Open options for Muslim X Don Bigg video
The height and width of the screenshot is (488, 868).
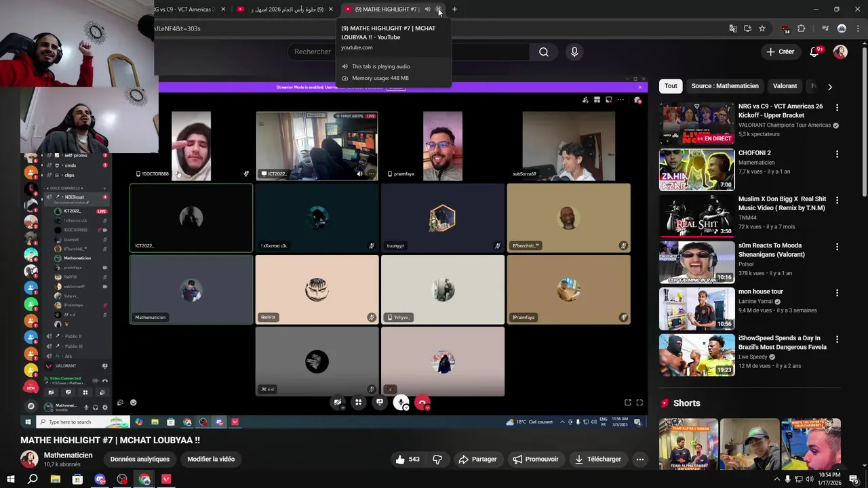pyautogui.click(x=837, y=201)
